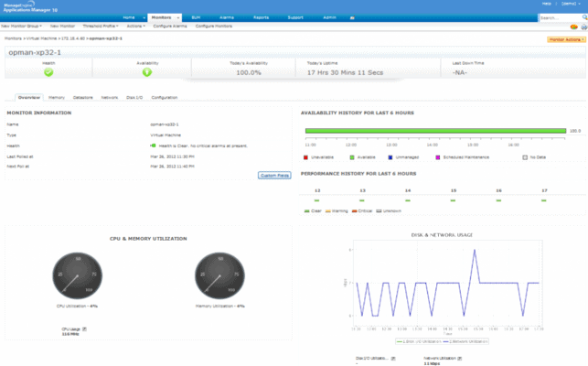The height and width of the screenshot is (366, 588).
Task: Click the magenta Scheduled Maintenance legend swatch
Action: (x=437, y=157)
